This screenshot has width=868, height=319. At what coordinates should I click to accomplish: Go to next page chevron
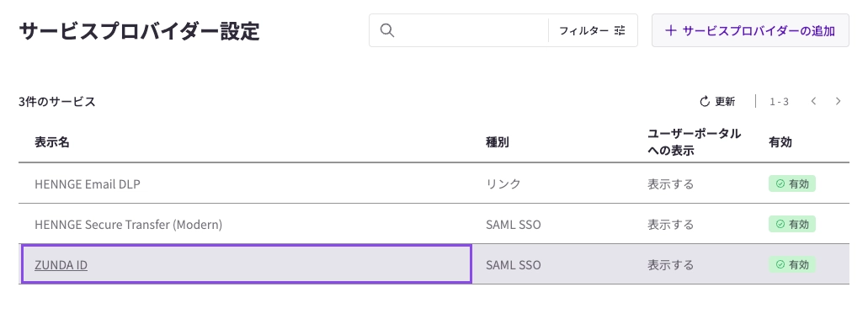(838, 101)
